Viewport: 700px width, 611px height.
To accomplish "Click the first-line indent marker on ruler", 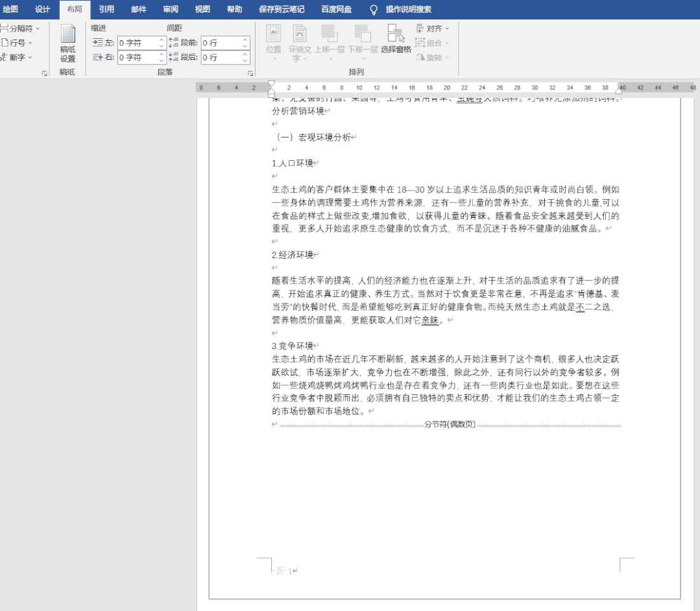I will pos(271,84).
